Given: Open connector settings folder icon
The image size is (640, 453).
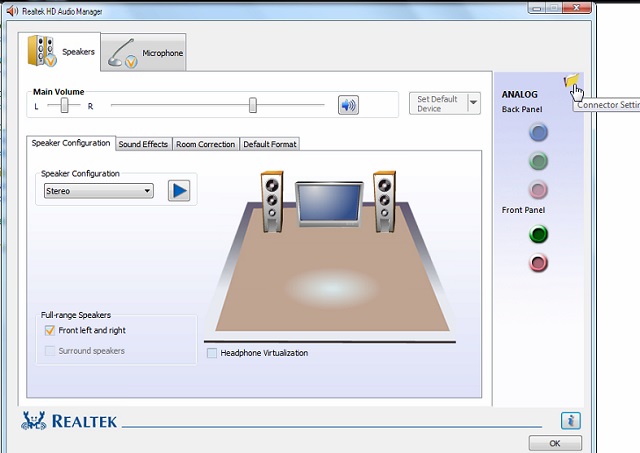Looking at the screenshot, I should click(x=571, y=82).
